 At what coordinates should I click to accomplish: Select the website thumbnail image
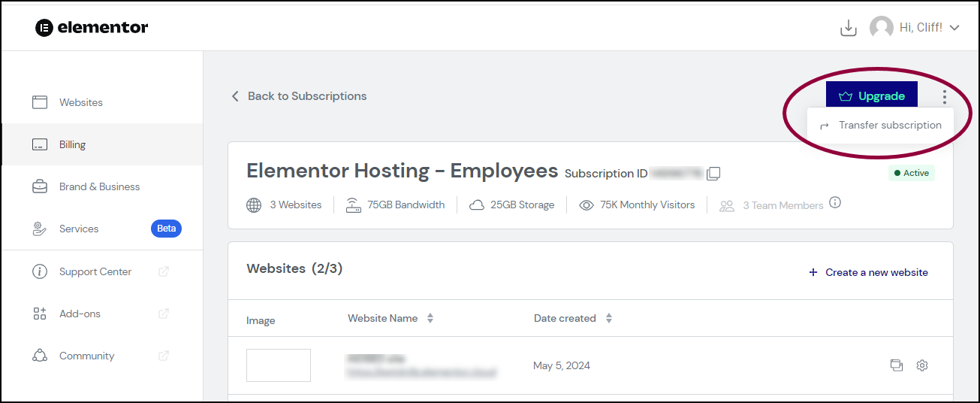pyautogui.click(x=279, y=365)
